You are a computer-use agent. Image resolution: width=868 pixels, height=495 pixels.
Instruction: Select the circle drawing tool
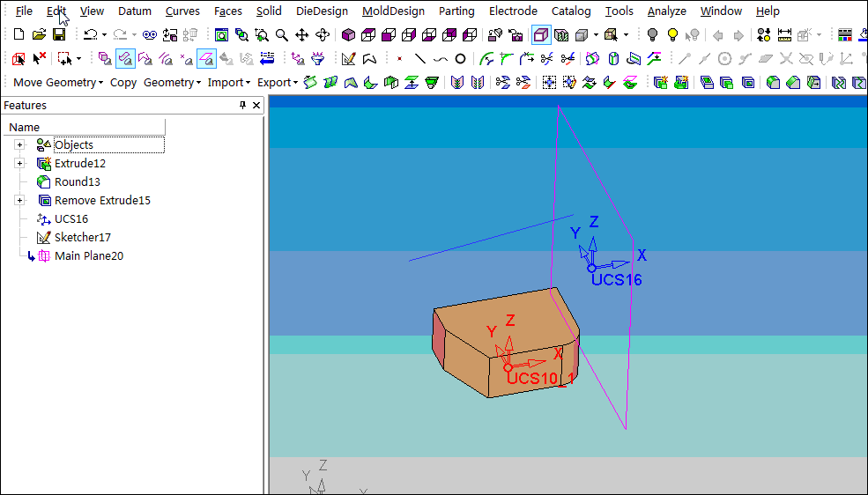point(460,59)
